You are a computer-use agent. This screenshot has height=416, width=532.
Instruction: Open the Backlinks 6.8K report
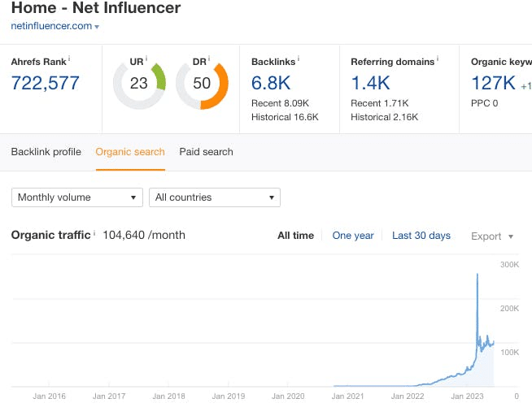271,83
